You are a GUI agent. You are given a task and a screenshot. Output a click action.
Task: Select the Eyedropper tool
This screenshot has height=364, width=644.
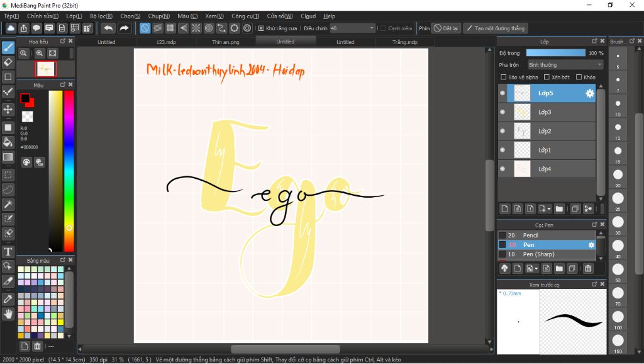coord(8,299)
